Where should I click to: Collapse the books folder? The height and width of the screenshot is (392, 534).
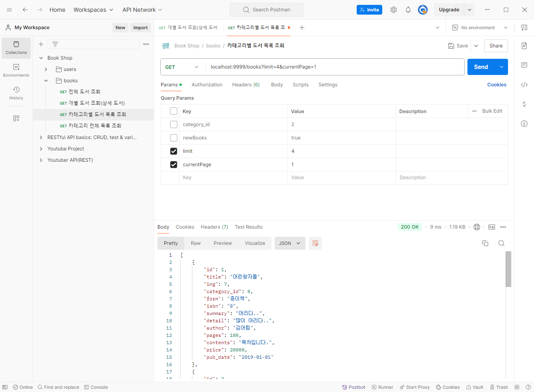point(46,81)
